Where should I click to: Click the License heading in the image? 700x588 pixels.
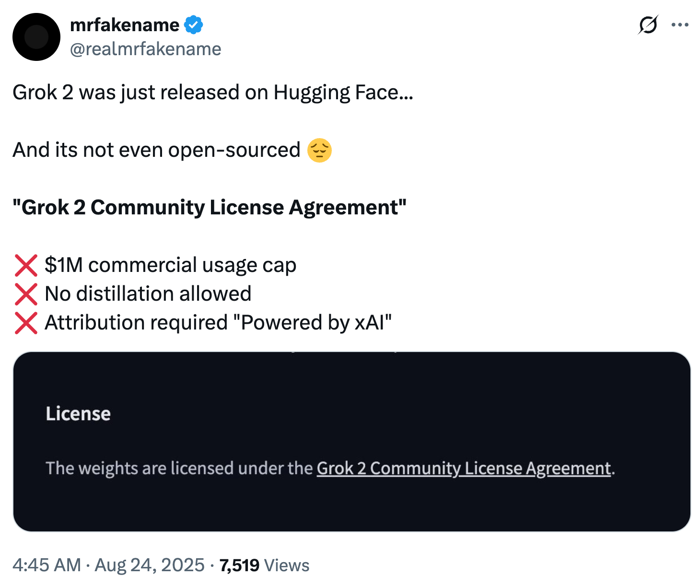[78, 413]
